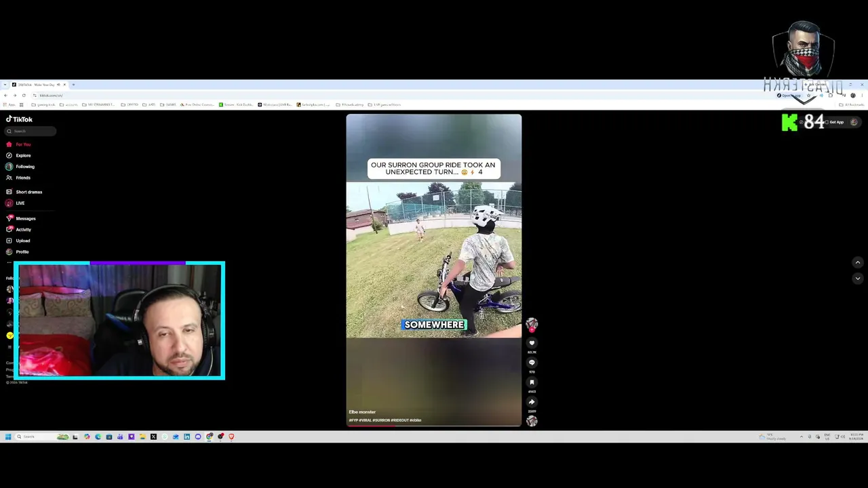Open the video creator's avatar

point(532,325)
